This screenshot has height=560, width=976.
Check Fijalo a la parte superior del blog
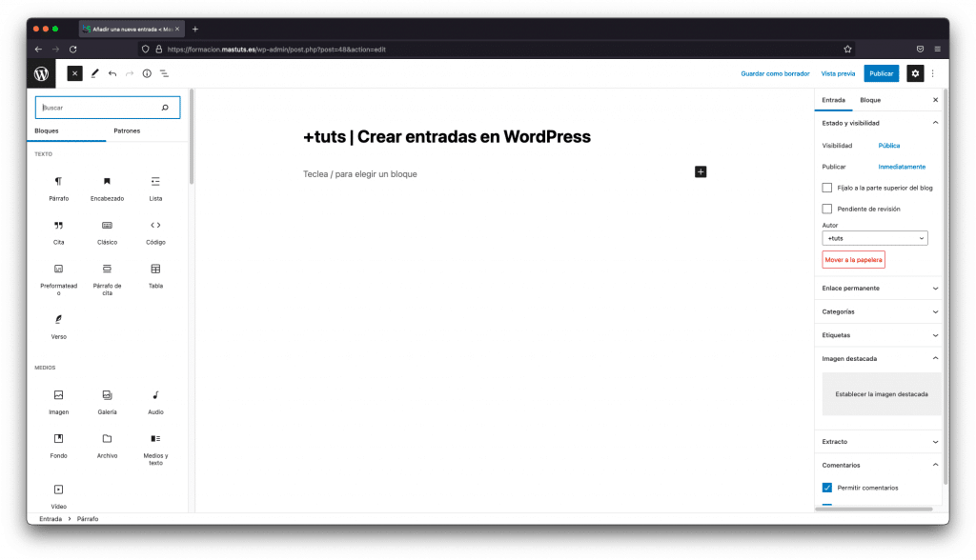[826, 188]
